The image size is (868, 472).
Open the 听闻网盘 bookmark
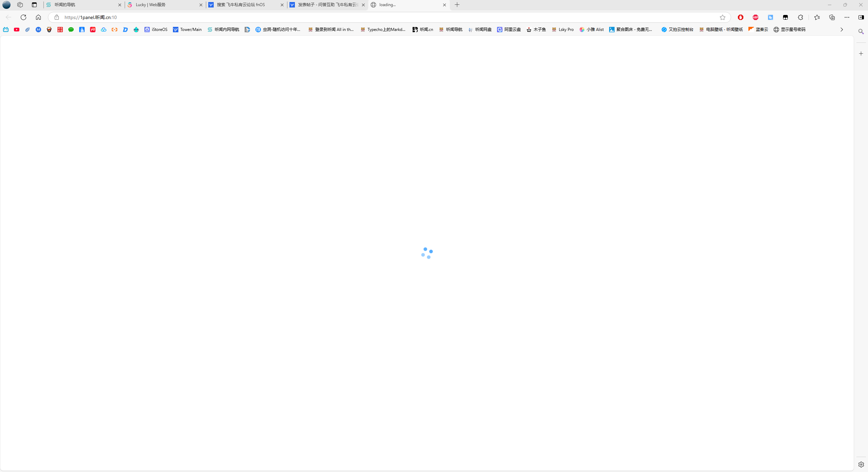click(480, 30)
